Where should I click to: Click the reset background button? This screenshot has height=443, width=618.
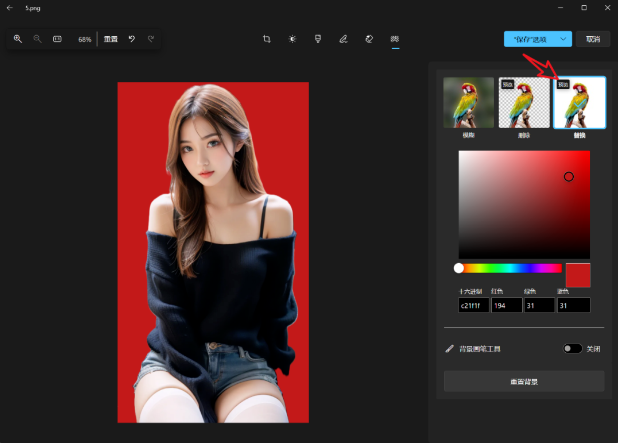524,381
